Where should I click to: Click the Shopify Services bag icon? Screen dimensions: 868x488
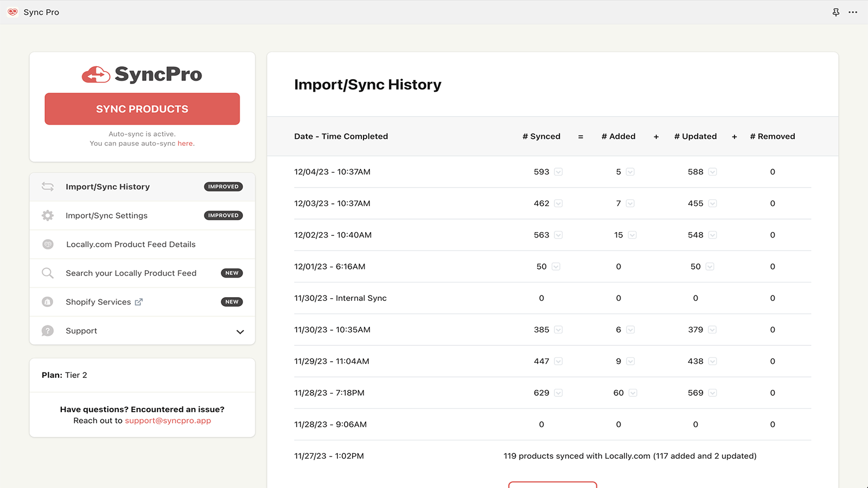(48, 302)
